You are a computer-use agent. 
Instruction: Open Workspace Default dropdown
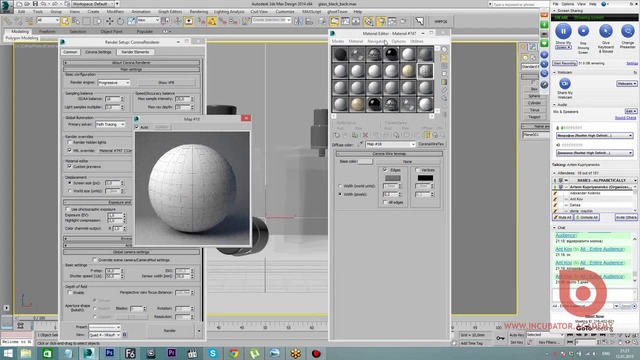(93, 4)
